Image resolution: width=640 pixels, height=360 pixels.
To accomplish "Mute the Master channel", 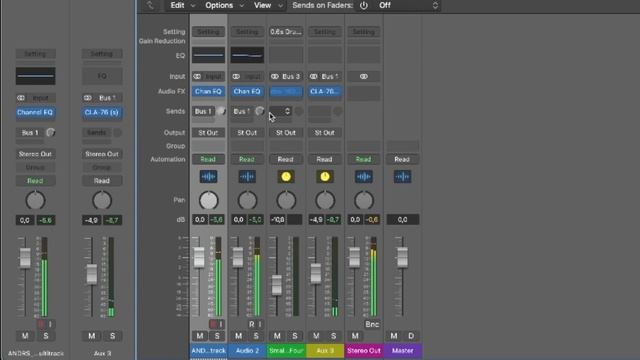I will [x=394, y=336].
